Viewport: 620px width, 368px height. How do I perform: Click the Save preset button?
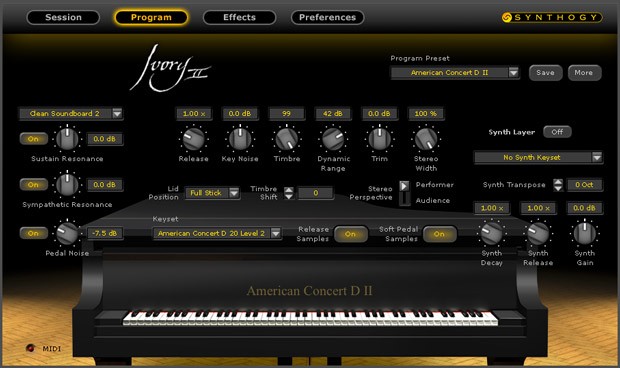click(x=545, y=73)
